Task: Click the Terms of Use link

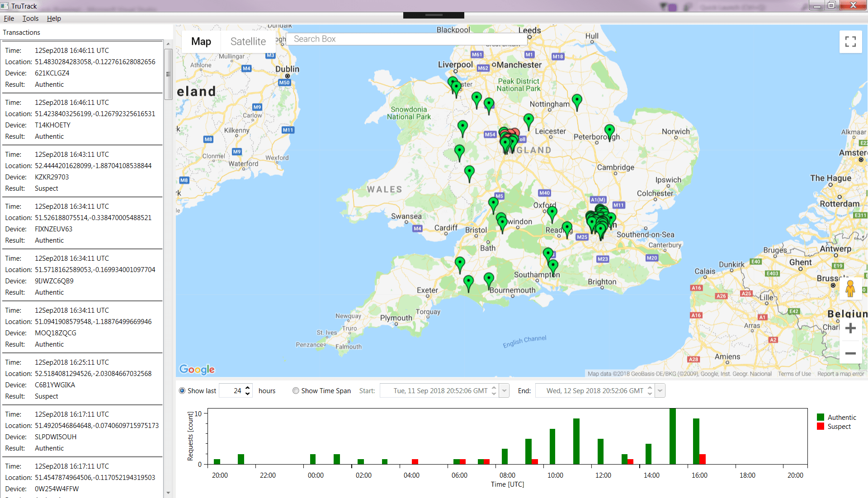Action: pyautogui.click(x=794, y=374)
